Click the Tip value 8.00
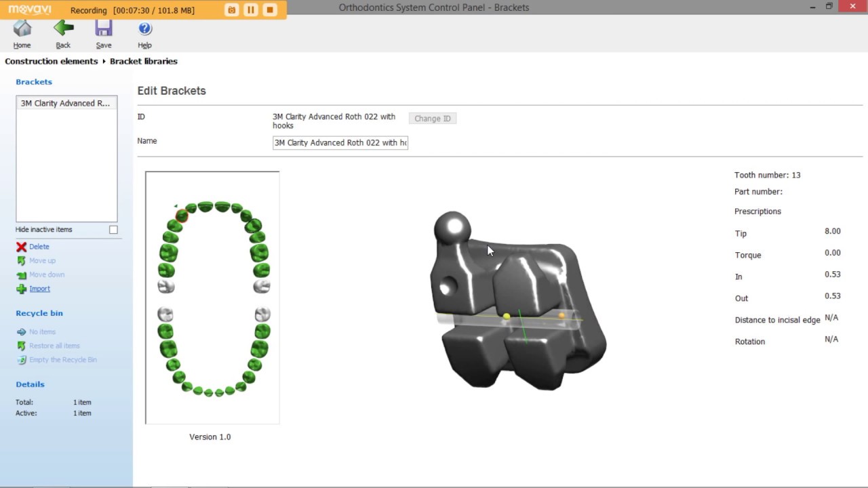 point(832,231)
